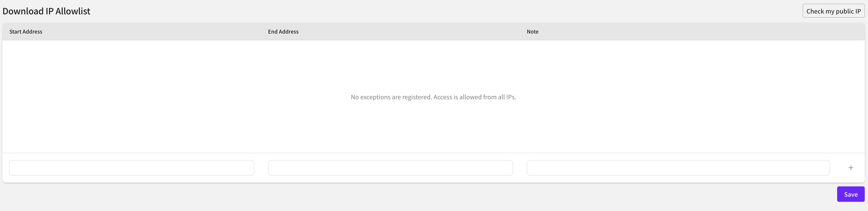Click the plus icon to add entry
The width and height of the screenshot is (868, 211).
click(x=850, y=168)
